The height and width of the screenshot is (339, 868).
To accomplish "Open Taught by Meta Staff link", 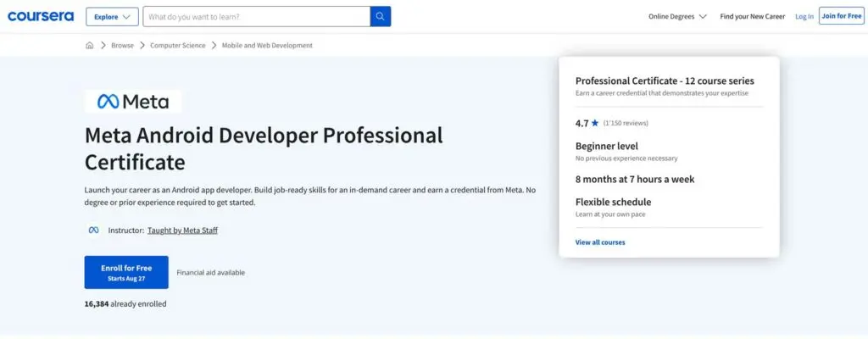I will (183, 231).
